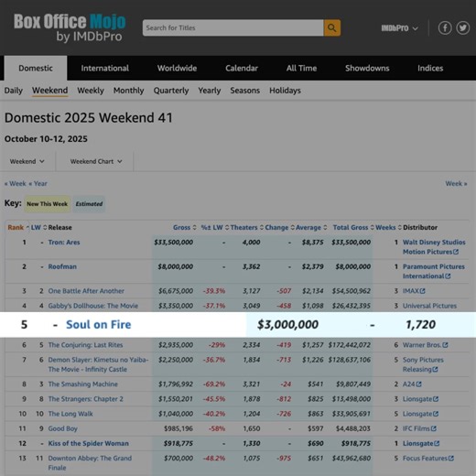This screenshot has width=476, height=476.
Task: Click external link icon beside Warner Bros.
Action: [445, 345]
